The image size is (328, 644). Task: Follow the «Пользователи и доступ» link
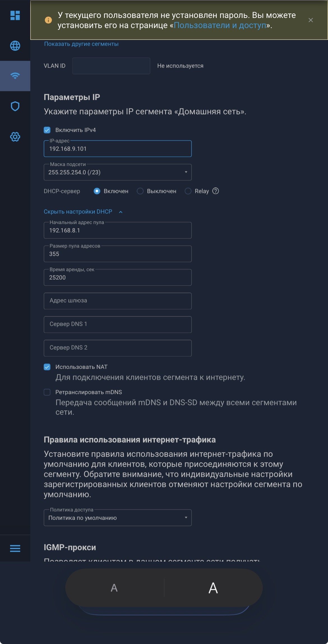220,26
